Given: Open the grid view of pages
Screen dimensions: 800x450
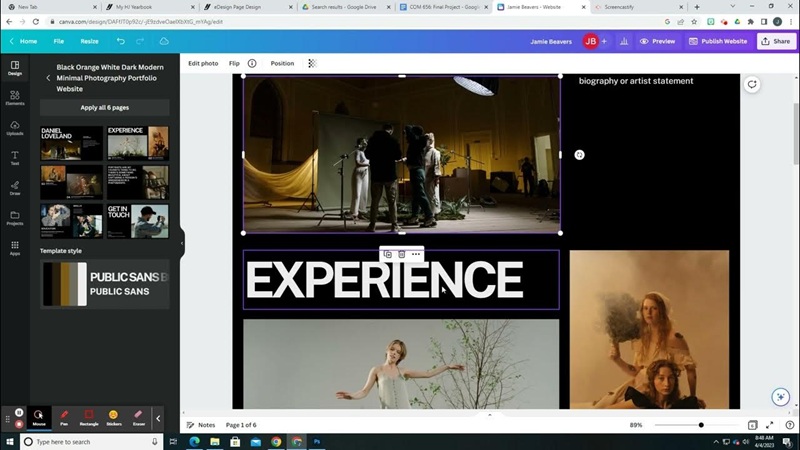Looking at the screenshot, I should click(x=753, y=424).
